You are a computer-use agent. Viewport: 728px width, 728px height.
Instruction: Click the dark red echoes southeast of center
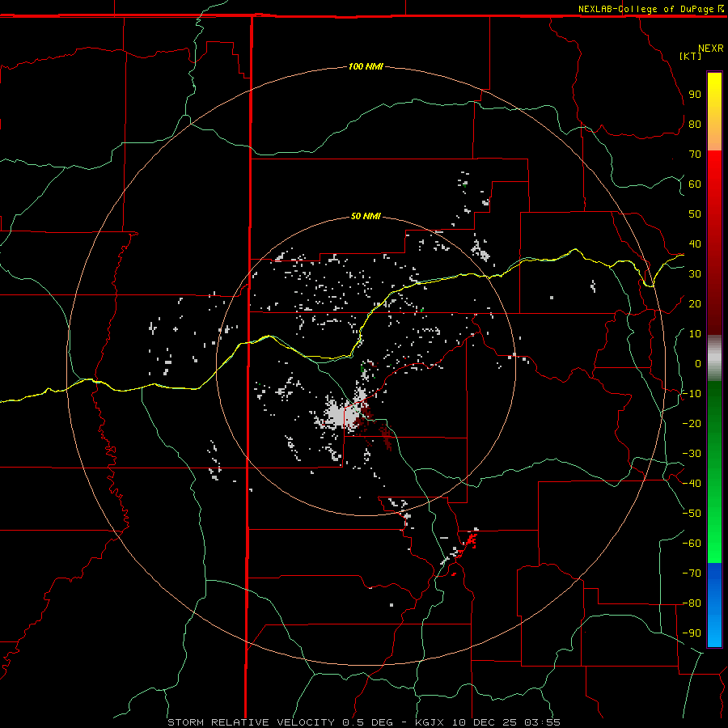(386, 437)
